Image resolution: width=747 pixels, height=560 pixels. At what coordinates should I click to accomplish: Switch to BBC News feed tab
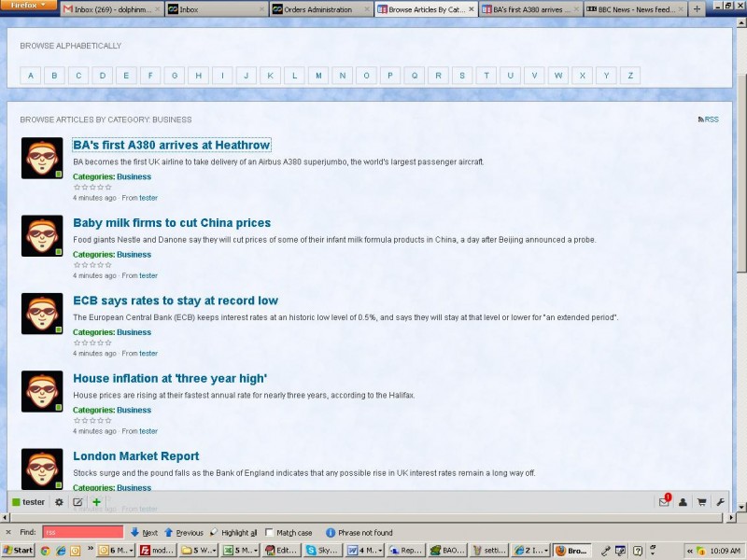pos(636,9)
